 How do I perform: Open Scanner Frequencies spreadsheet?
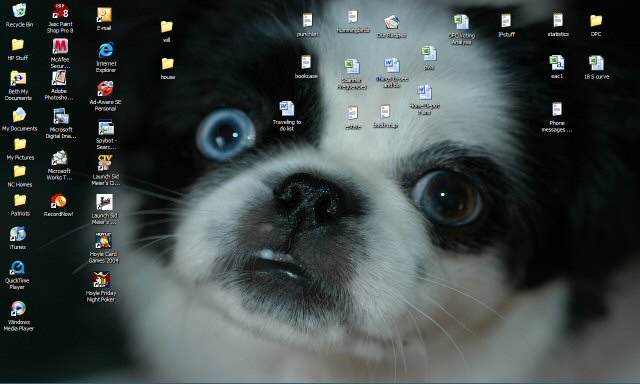[x=352, y=67]
